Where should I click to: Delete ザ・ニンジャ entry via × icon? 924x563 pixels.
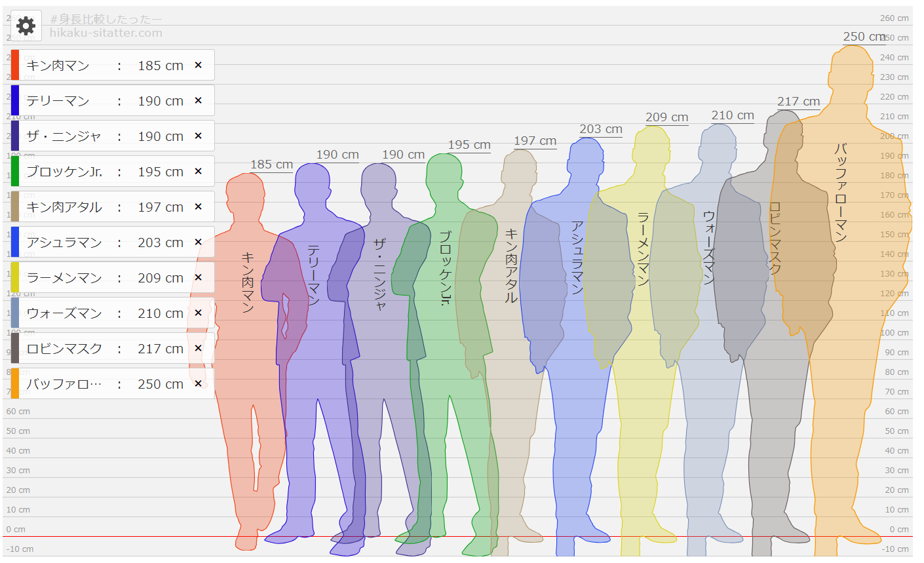click(x=199, y=136)
